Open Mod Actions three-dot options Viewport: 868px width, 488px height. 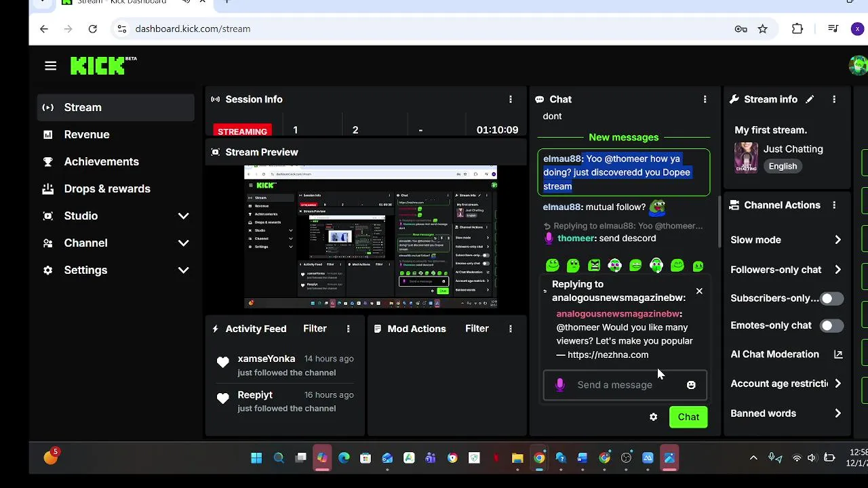click(511, 329)
